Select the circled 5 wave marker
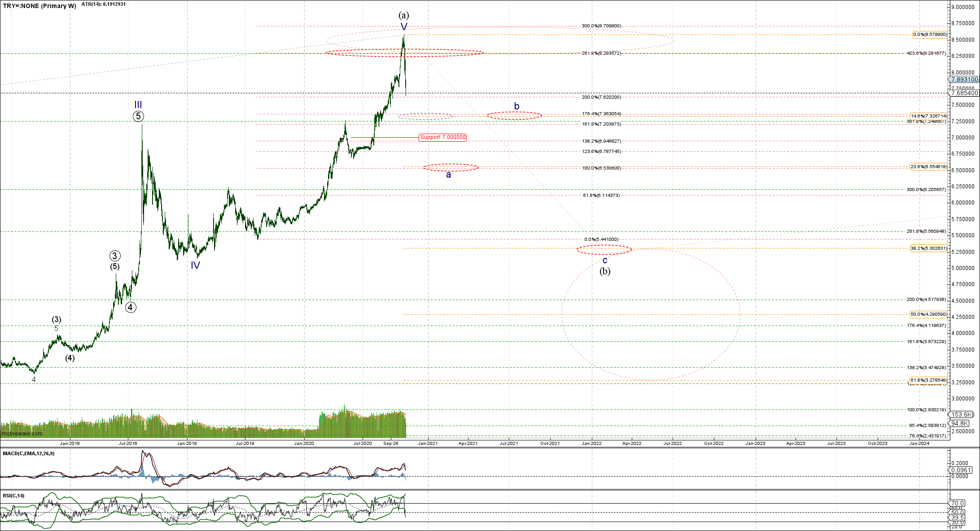 click(x=138, y=117)
